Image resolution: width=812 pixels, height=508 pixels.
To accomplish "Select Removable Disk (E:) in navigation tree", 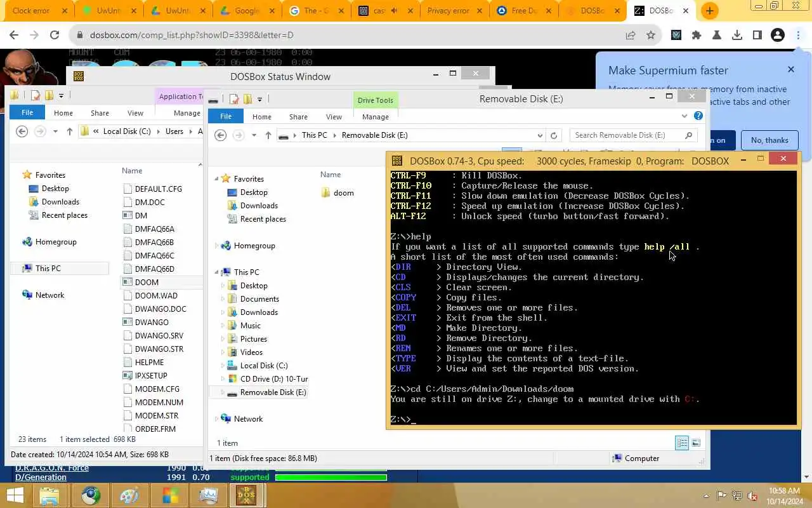I will tap(273, 392).
